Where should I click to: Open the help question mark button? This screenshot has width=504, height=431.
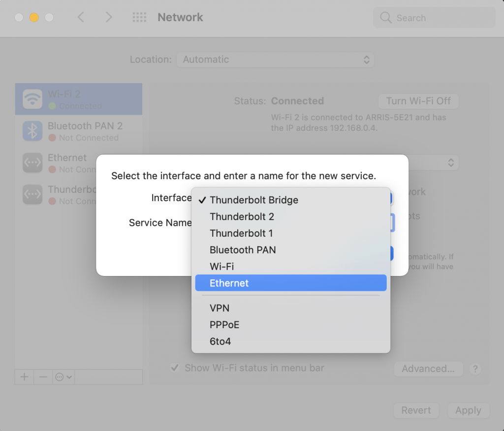point(475,369)
